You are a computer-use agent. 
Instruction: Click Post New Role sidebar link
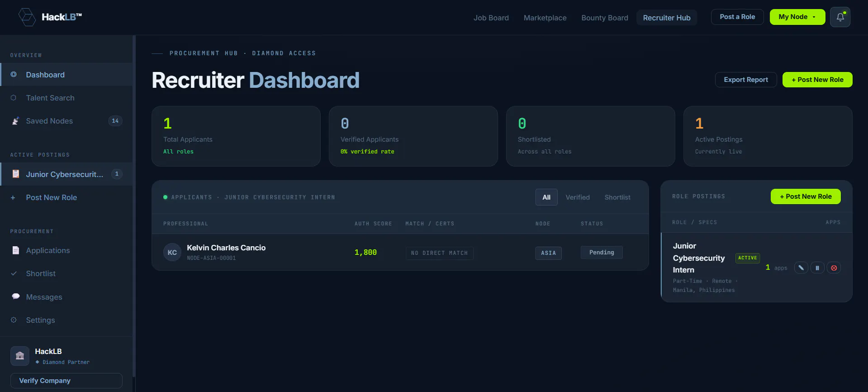66,197
